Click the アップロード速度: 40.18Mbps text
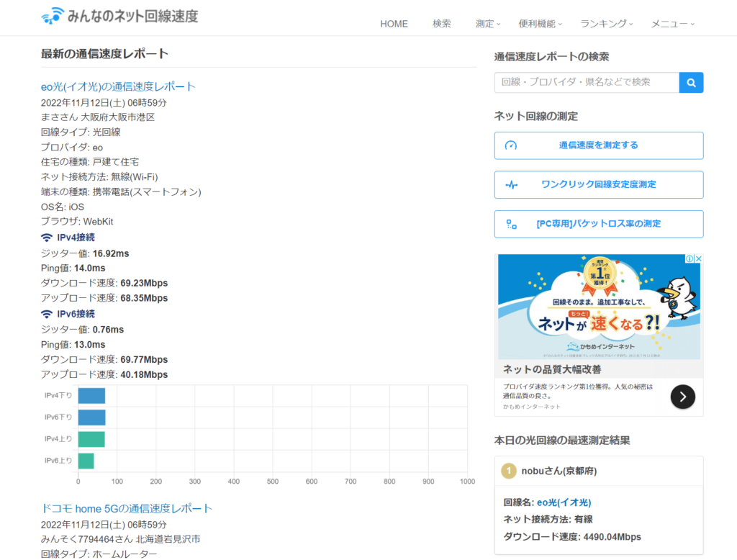Screen dimensions: 737x560 point(104,375)
